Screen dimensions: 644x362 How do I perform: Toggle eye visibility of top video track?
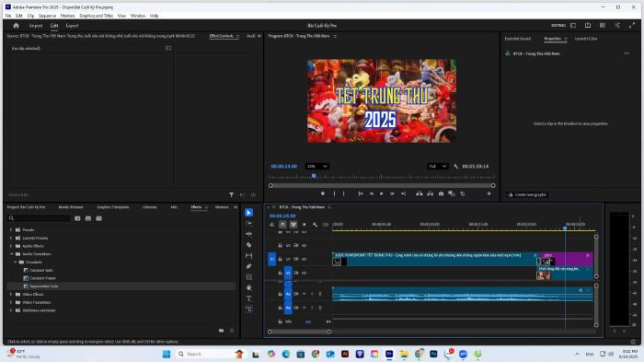(304, 246)
